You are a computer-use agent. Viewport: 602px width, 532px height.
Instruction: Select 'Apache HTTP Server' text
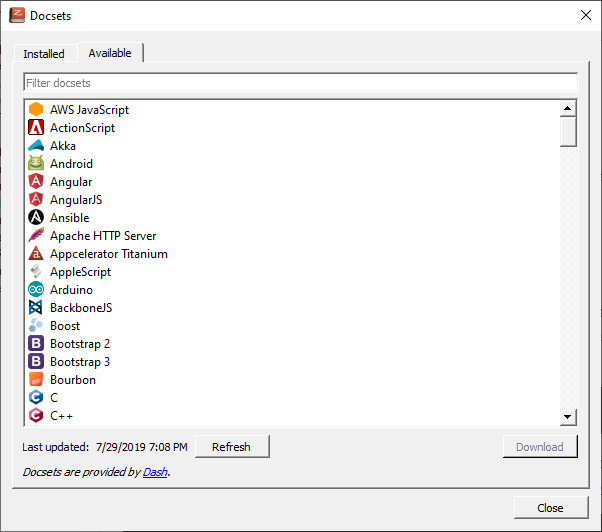[x=103, y=236]
